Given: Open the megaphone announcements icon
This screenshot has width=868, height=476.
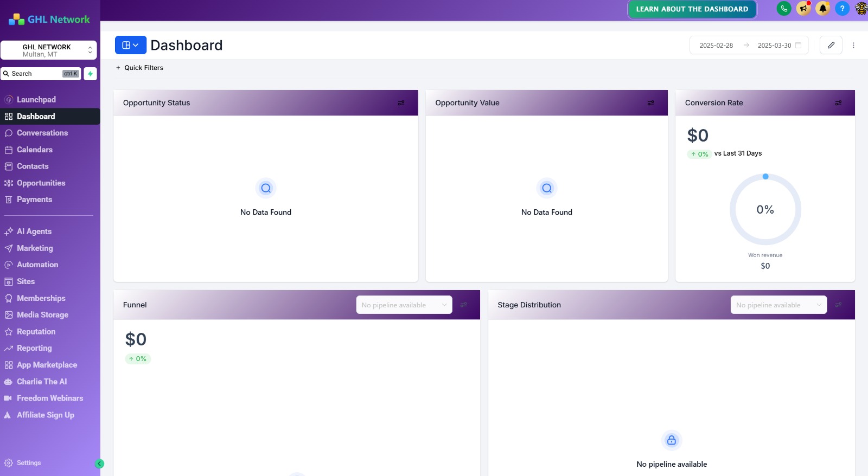Looking at the screenshot, I should pyautogui.click(x=803, y=9).
